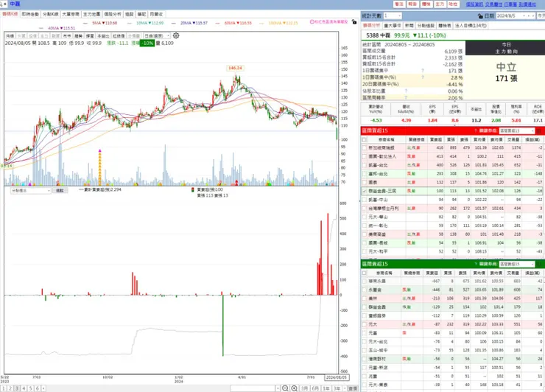Click the bottom search input field

click(253, 388)
